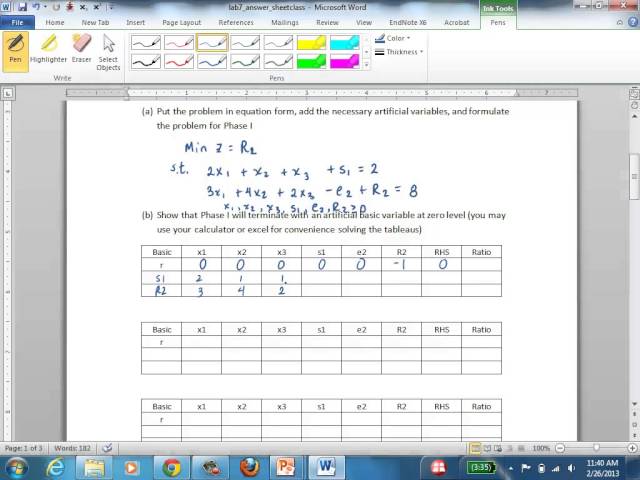Switch to the Home tab
Screen dimensions: 640x480
tap(55, 22)
